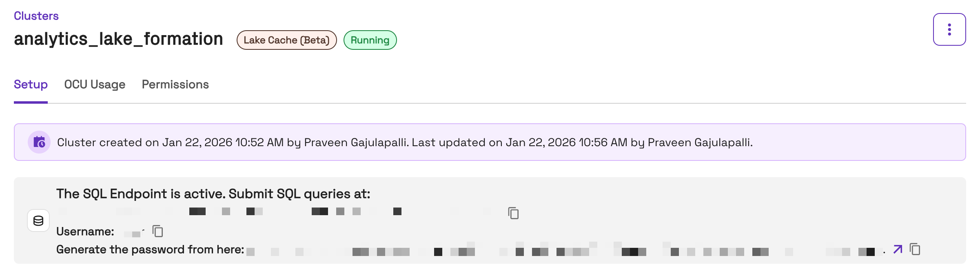Click the calendar clock icon in banner

coord(39,142)
